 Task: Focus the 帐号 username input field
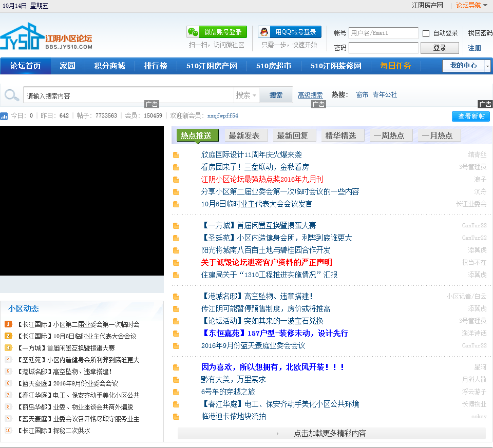(x=383, y=33)
